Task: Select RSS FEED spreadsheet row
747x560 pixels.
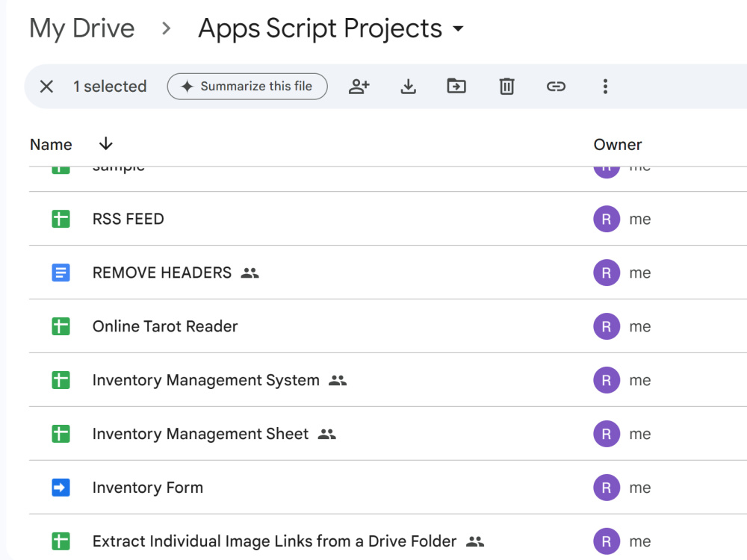Action: coord(388,219)
